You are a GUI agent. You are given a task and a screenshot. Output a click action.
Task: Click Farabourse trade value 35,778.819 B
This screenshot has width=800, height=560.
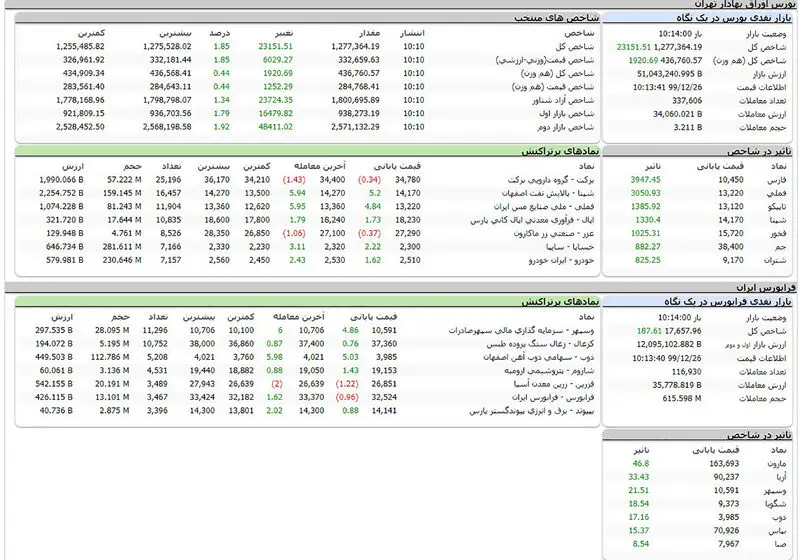[x=677, y=385]
